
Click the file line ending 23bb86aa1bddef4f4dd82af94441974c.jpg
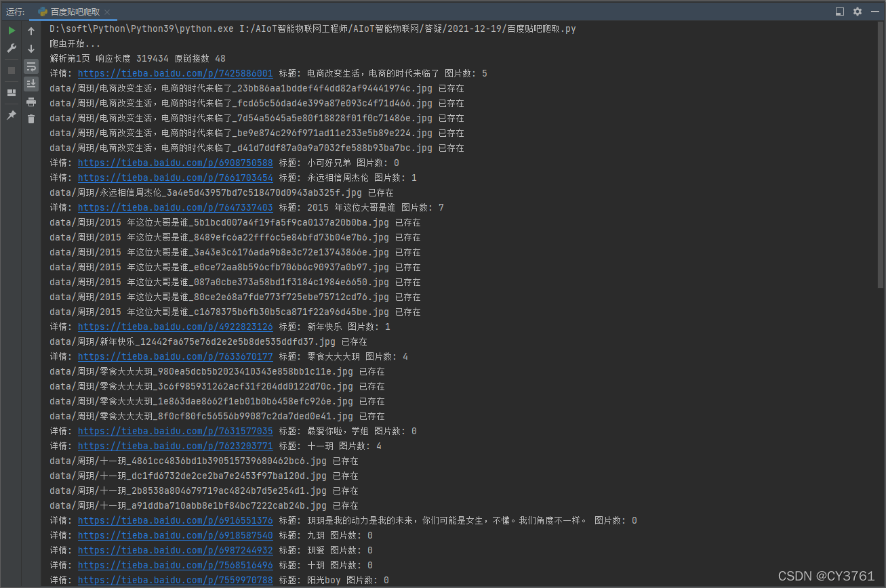[257, 88]
